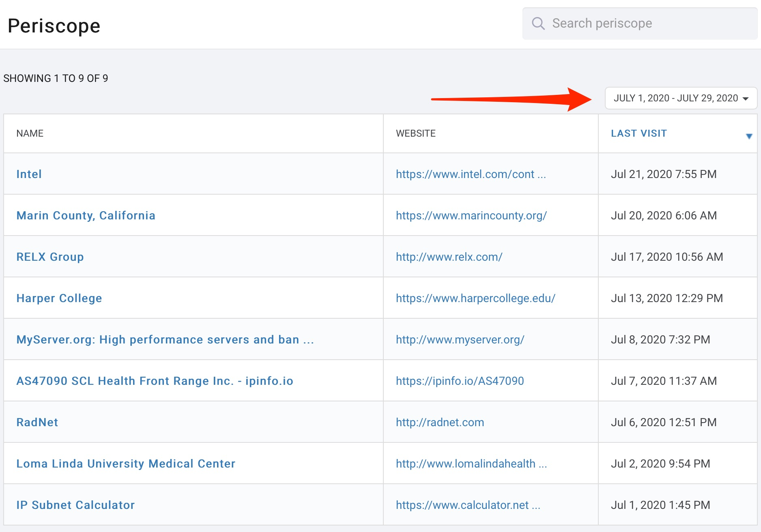Sort by Name column header
Screen dimensions: 761x532
(30, 133)
